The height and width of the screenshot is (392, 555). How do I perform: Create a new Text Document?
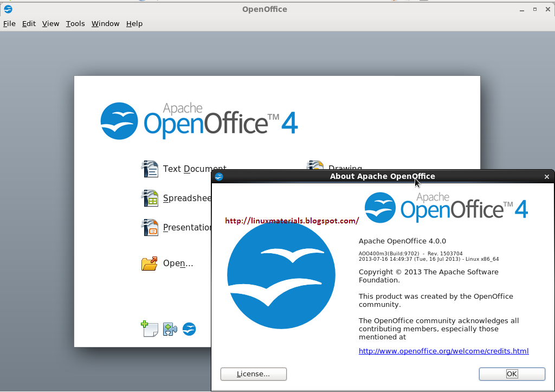click(195, 169)
